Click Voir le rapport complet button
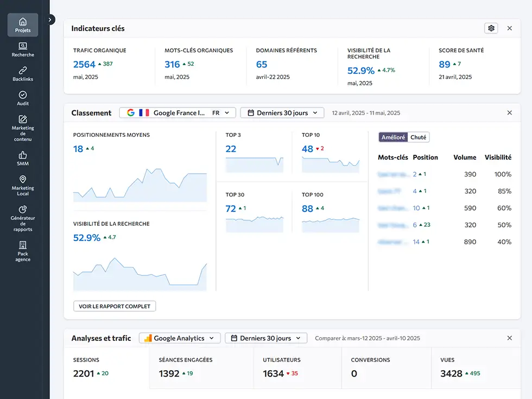Viewport: 532px width, 399px height. (115, 306)
